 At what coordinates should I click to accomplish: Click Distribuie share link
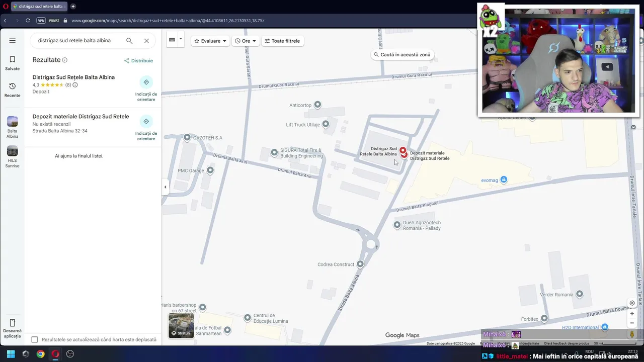[138, 61]
